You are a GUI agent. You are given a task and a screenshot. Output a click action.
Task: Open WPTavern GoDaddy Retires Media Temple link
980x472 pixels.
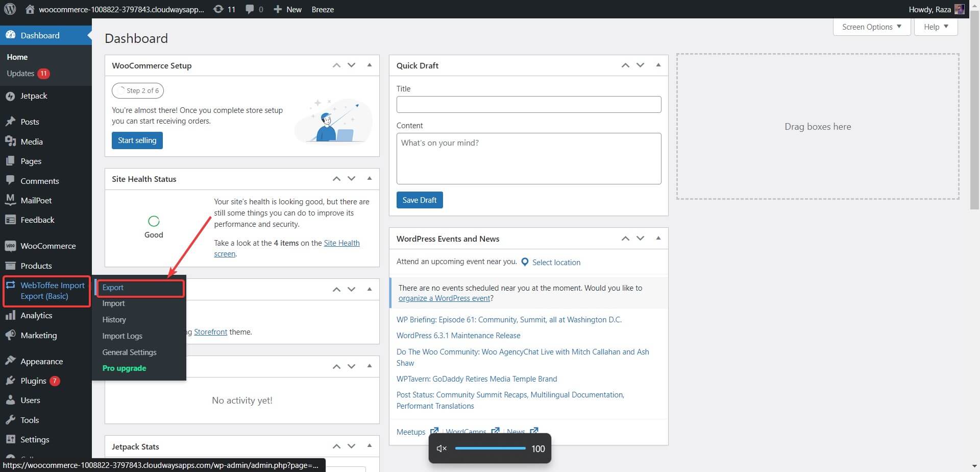point(477,379)
